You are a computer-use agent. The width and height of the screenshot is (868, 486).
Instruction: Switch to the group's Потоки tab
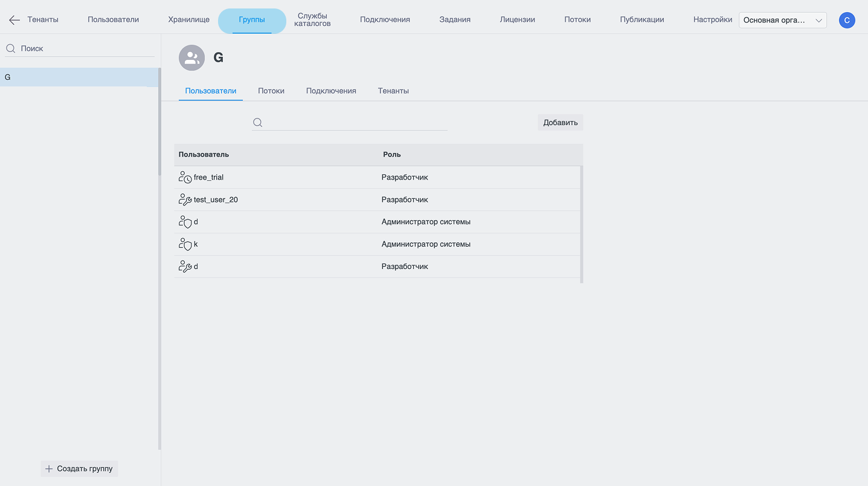[271, 91]
